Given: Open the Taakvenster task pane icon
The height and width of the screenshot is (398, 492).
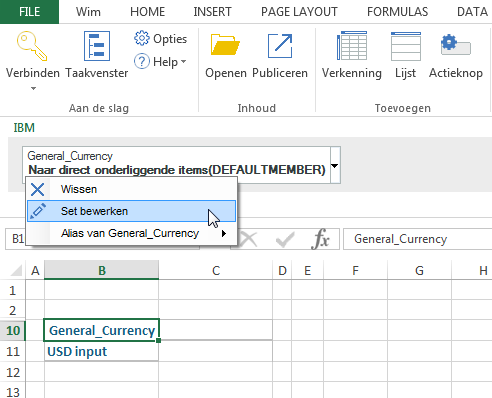Looking at the screenshot, I should point(97,46).
